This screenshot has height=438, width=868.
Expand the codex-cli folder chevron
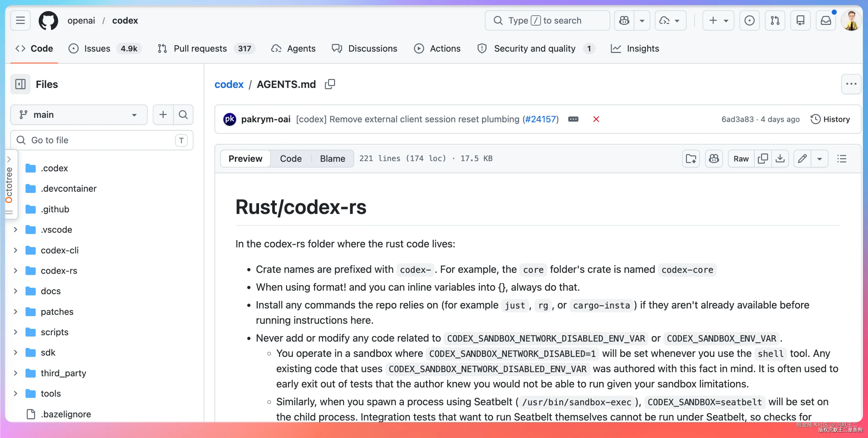[x=15, y=250]
